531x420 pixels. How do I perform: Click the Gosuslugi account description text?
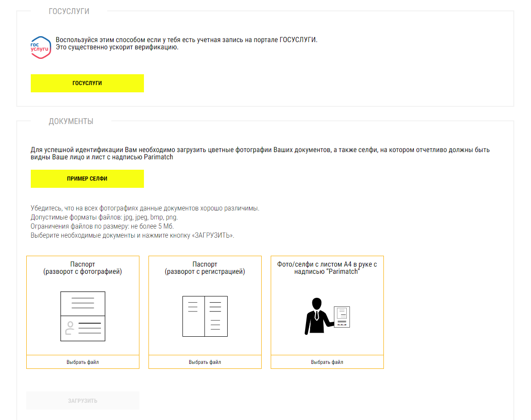[186, 43]
